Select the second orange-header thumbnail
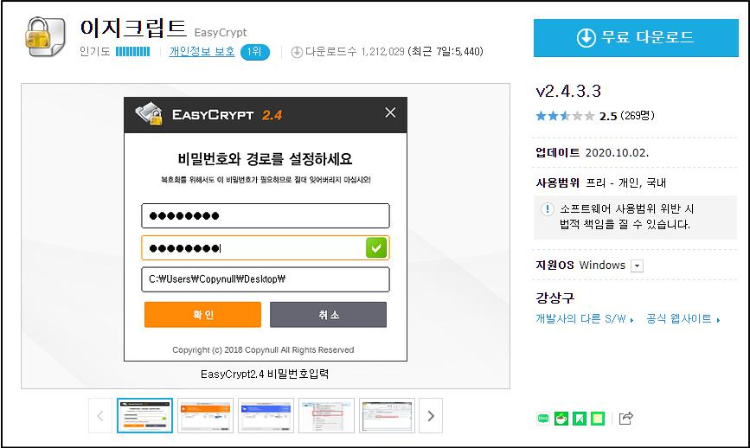The width and height of the screenshot is (750, 448). [205, 415]
